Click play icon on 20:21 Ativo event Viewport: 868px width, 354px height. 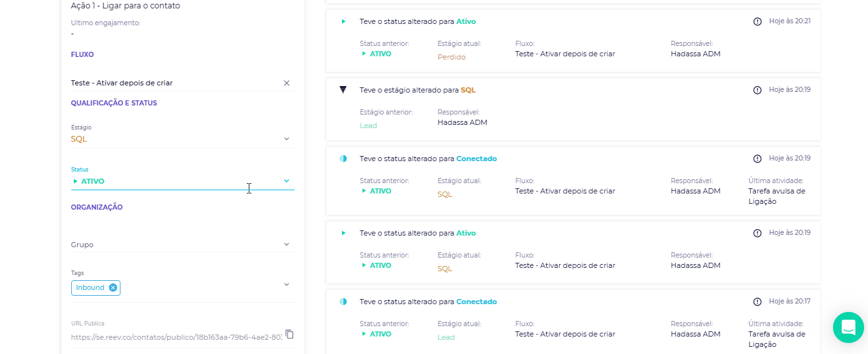click(343, 21)
